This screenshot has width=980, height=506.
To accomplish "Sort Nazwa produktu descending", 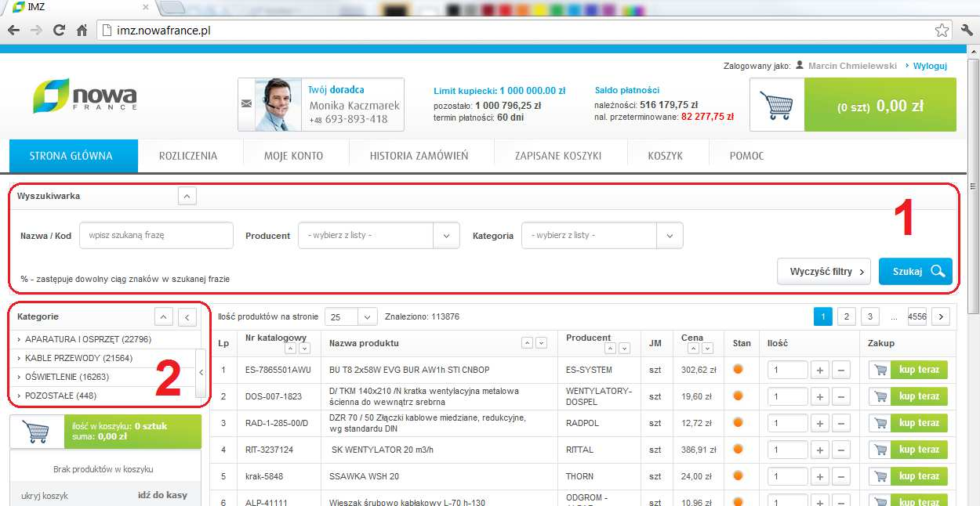I will pyautogui.click(x=543, y=343).
